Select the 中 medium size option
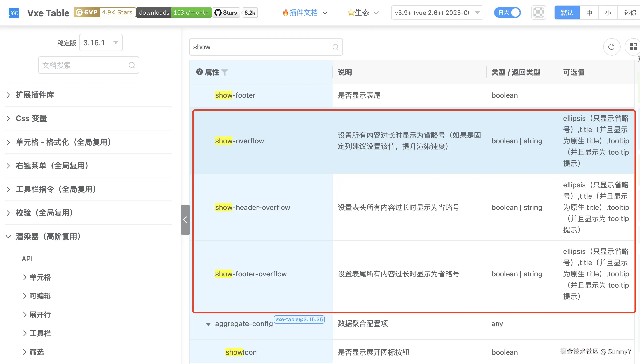The height and width of the screenshot is (364, 640). (589, 13)
